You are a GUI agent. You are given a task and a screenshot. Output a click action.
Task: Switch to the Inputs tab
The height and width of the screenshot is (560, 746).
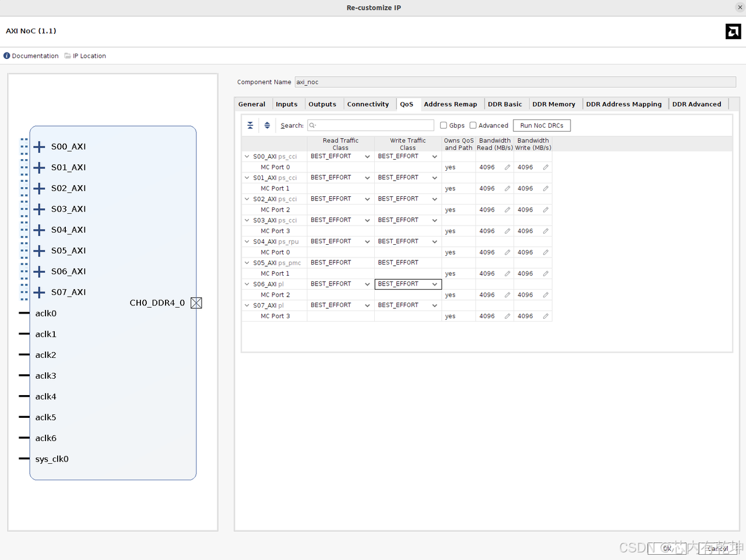pos(287,104)
